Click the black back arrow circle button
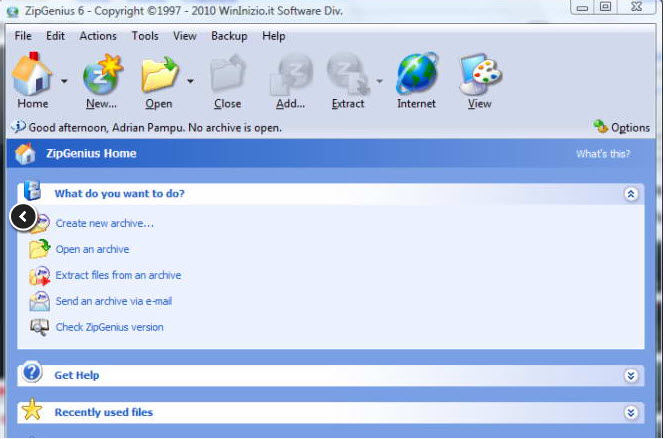 tap(23, 217)
